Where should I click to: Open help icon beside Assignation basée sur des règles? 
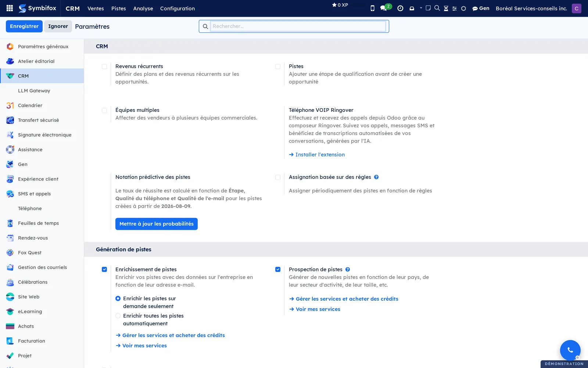coord(376,177)
